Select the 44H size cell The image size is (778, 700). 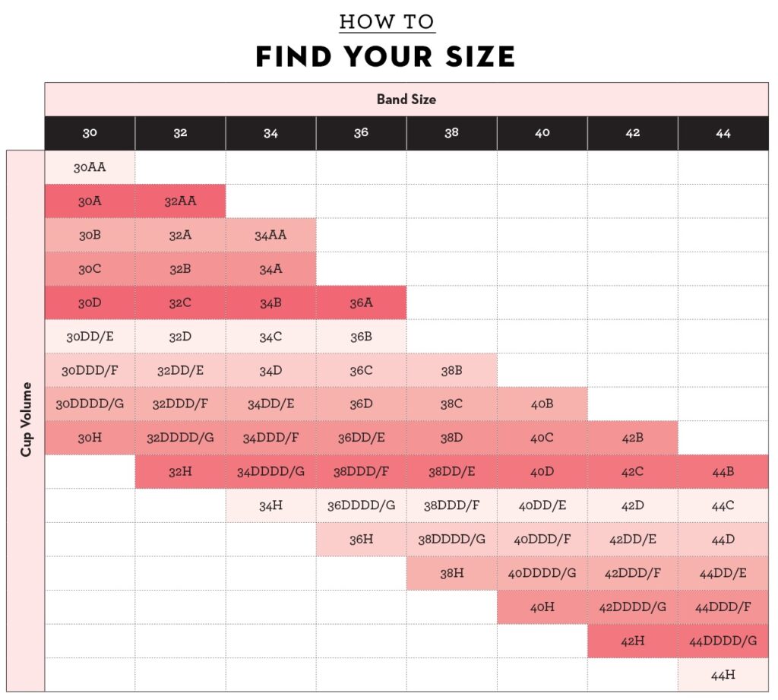(723, 675)
